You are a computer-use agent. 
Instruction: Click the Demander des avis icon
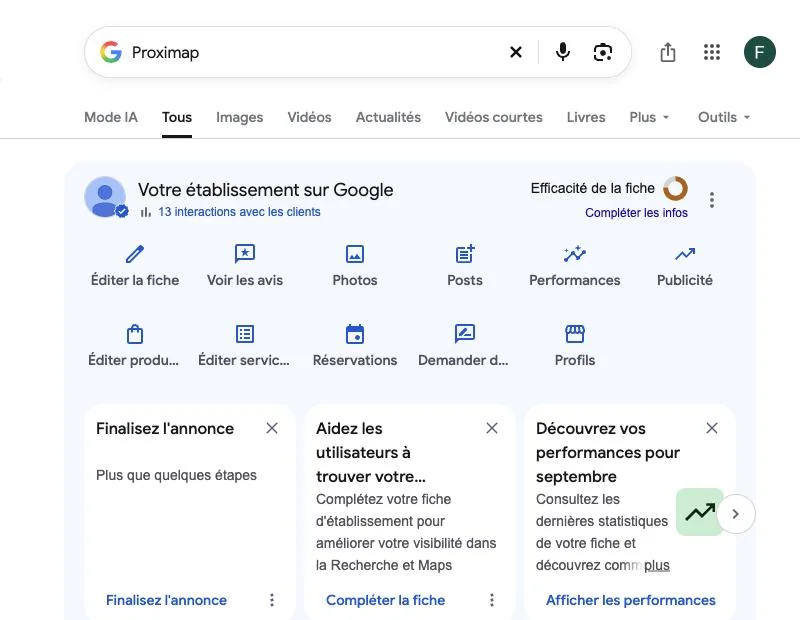pos(465,334)
